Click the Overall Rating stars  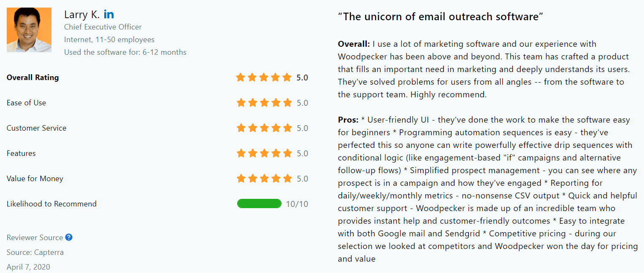tap(264, 78)
